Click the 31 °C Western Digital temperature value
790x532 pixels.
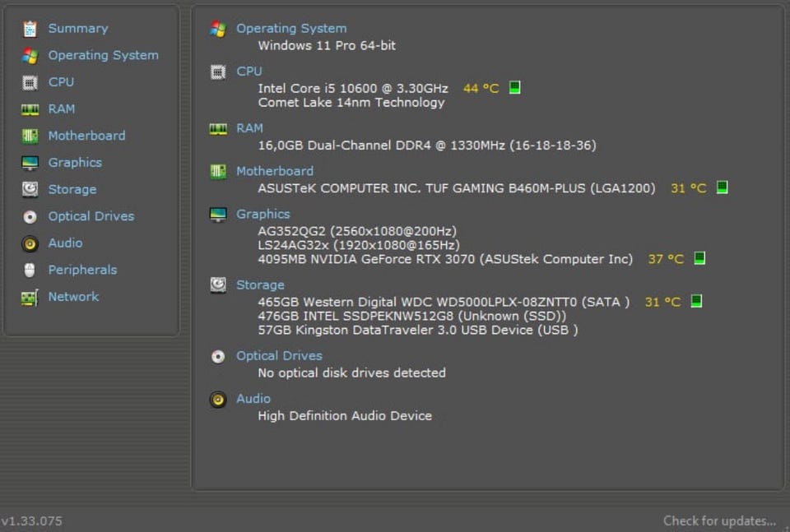tap(662, 302)
